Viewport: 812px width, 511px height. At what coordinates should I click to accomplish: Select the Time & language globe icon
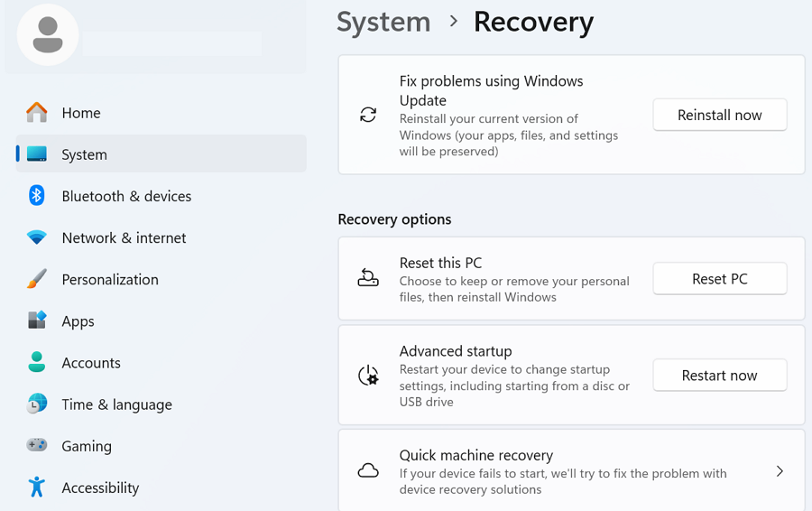click(x=37, y=404)
